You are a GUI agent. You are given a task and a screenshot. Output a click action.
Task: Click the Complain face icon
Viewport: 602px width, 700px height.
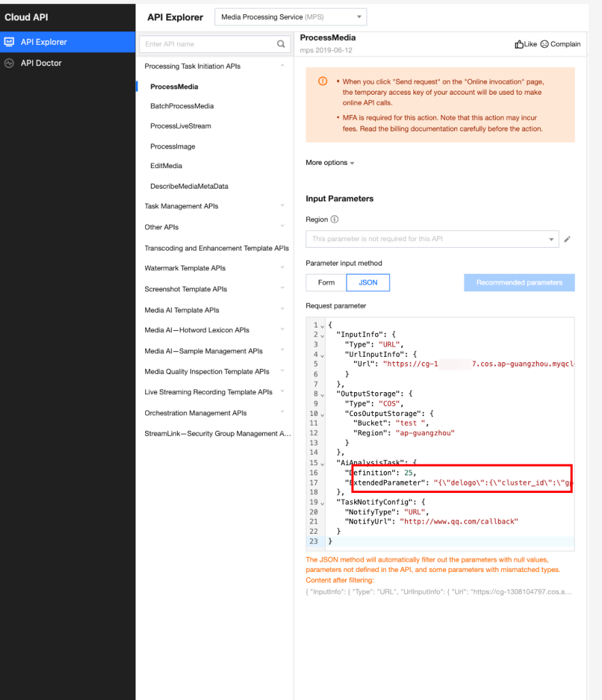point(544,44)
